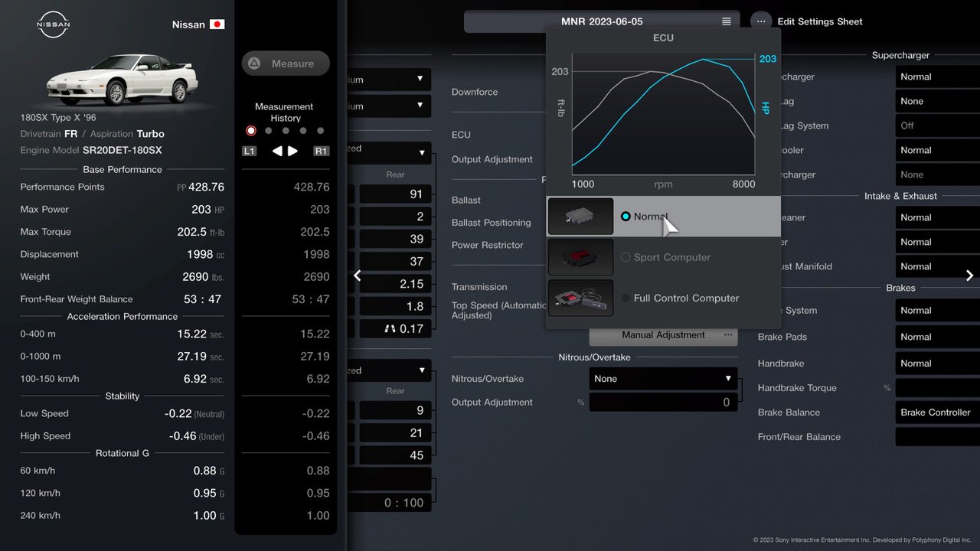Select the second measurement history dot
This screenshot has width=980, height=551.
(x=268, y=131)
